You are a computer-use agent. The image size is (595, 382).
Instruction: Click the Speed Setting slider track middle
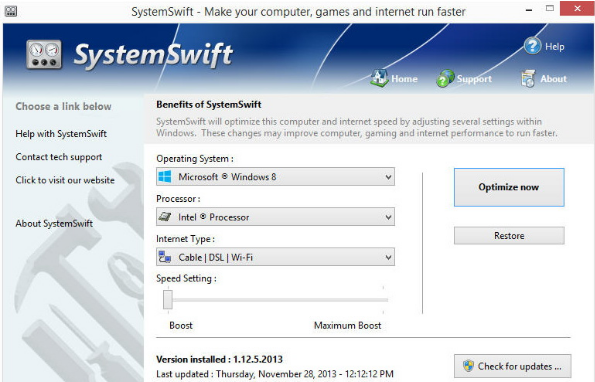pos(278,300)
